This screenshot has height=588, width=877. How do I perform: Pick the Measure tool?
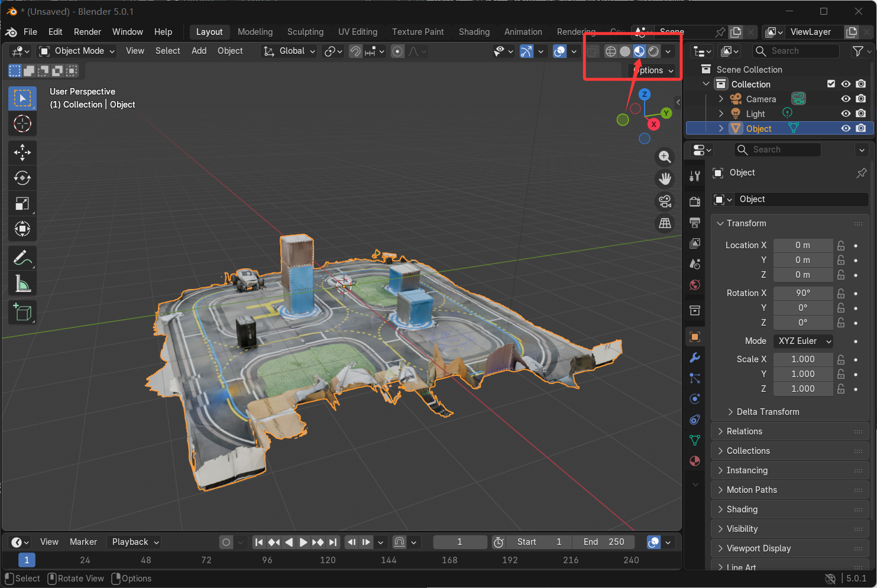click(x=22, y=284)
